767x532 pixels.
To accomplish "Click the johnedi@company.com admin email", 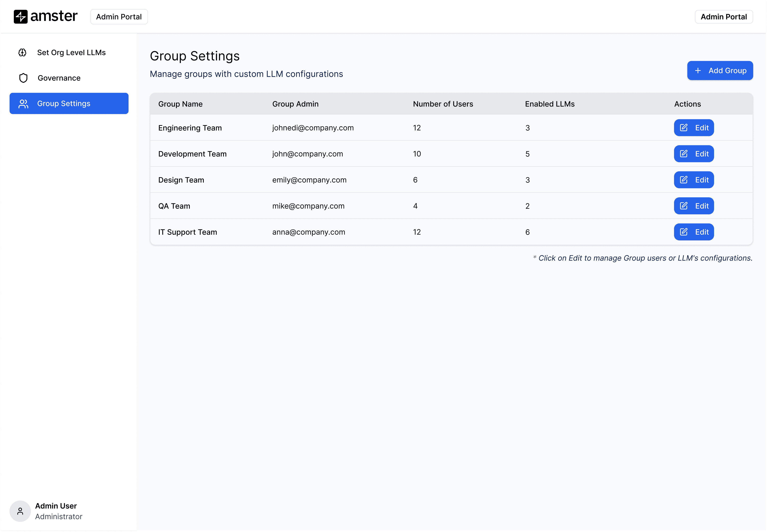I will (313, 128).
